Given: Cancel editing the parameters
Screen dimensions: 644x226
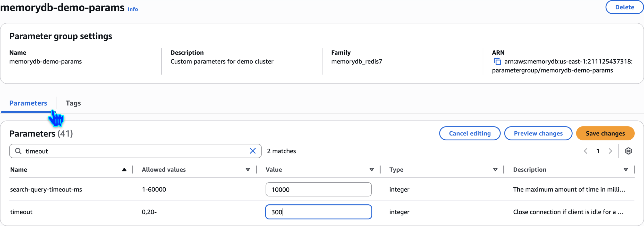Looking at the screenshot, I should pos(470,133).
